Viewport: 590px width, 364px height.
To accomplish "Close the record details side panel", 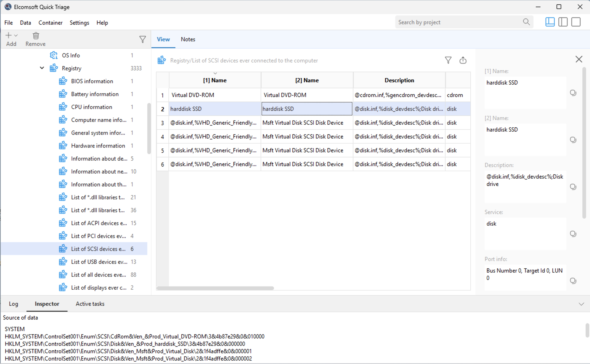I will coord(579,59).
